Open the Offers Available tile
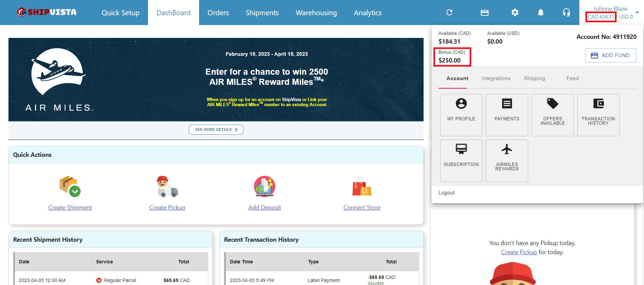644x285 pixels. pyautogui.click(x=553, y=115)
